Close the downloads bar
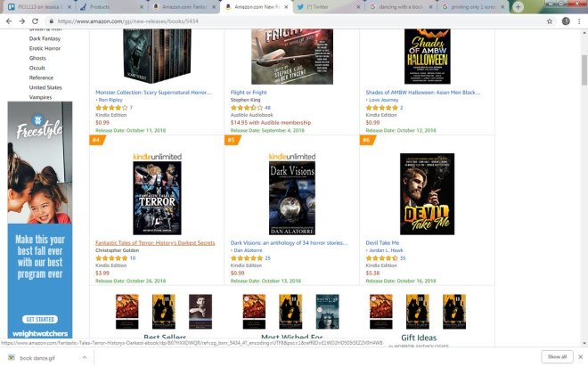 point(580,356)
